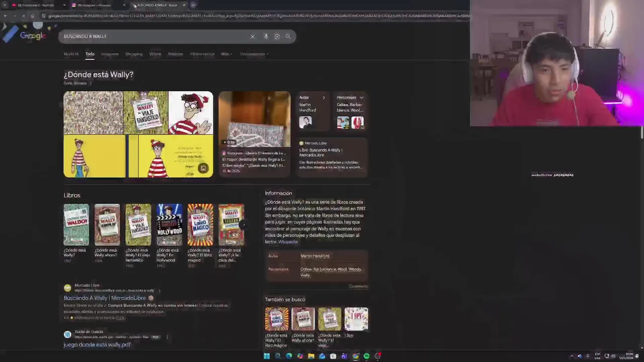Open Spotify from the taskbar
644x362 pixels.
(366, 356)
